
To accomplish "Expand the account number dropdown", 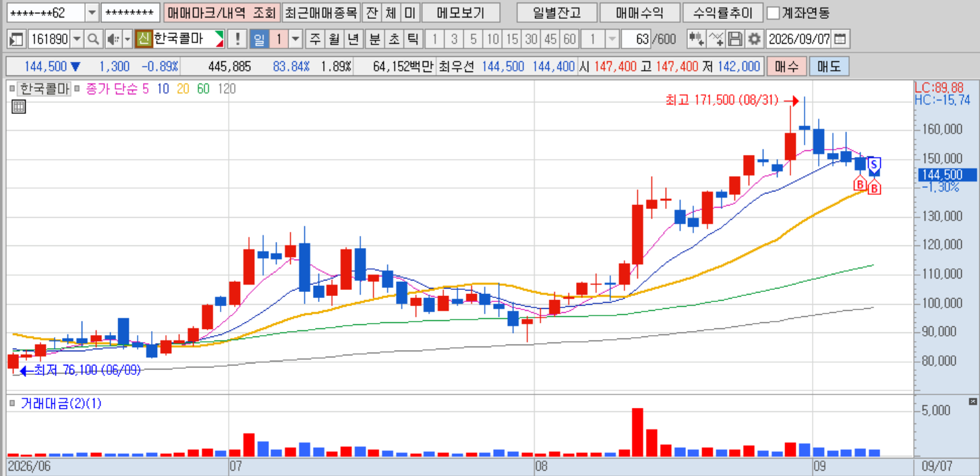I will pyautogui.click(x=92, y=13).
